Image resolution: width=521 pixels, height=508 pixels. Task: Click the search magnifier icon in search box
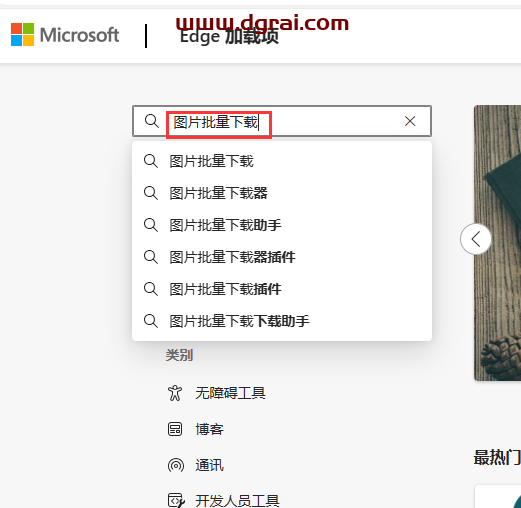152,121
